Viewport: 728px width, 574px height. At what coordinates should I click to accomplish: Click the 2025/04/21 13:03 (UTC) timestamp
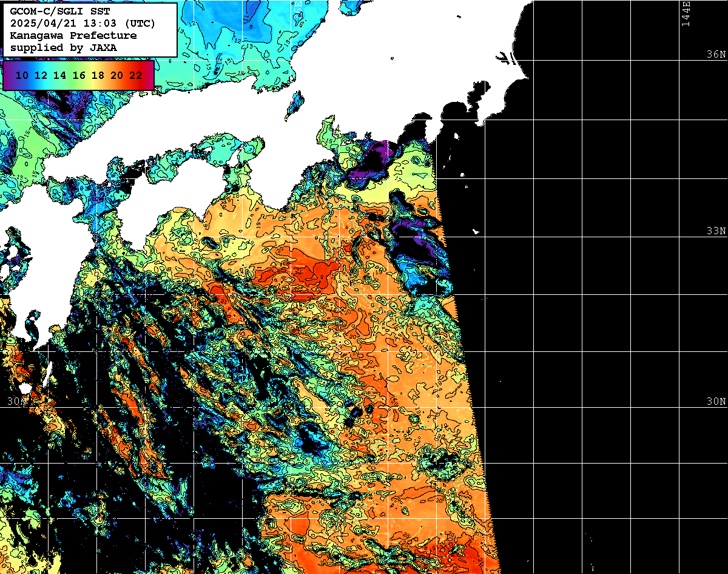point(83,24)
